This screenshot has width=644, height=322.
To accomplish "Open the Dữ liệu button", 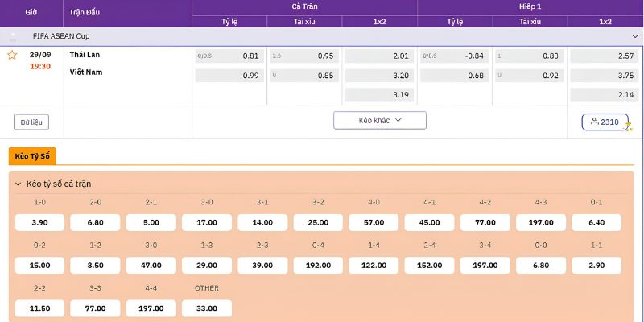I will tap(31, 122).
